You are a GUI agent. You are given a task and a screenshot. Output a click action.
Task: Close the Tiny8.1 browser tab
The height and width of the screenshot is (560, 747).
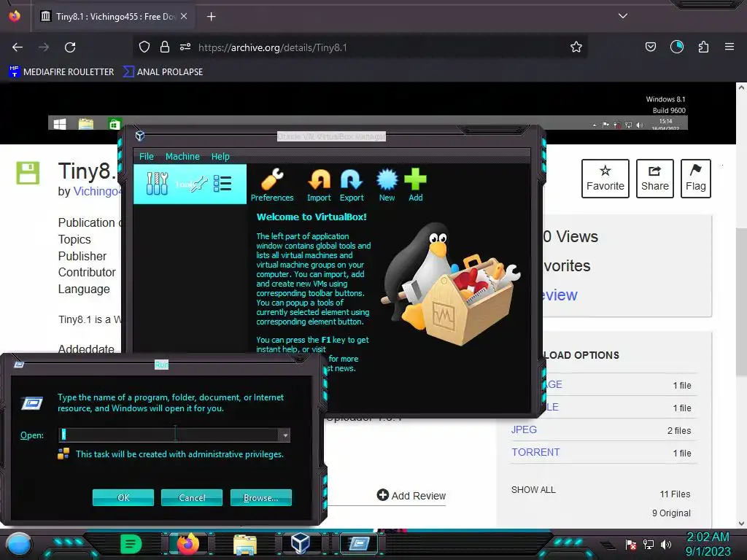click(x=184, y=16)
